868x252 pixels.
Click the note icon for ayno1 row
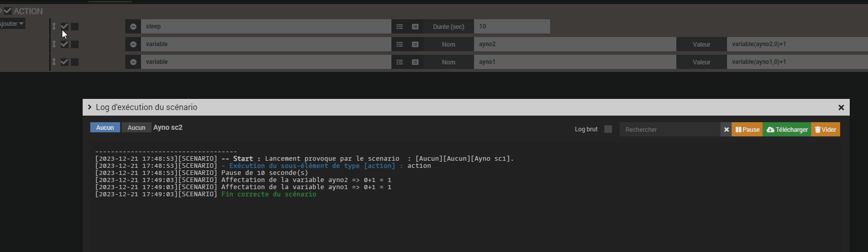pyautogui.click(x=415, y=62)
